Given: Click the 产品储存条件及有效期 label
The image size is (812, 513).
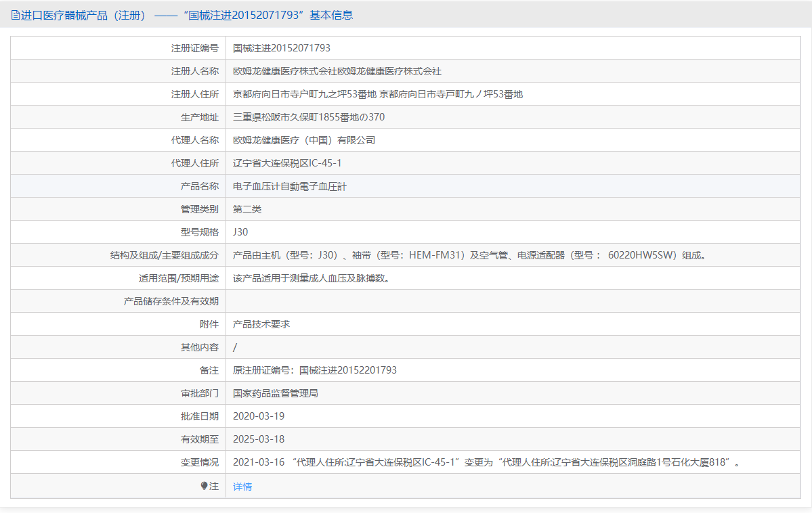Looking at the screenshot, I should point(171,300).
